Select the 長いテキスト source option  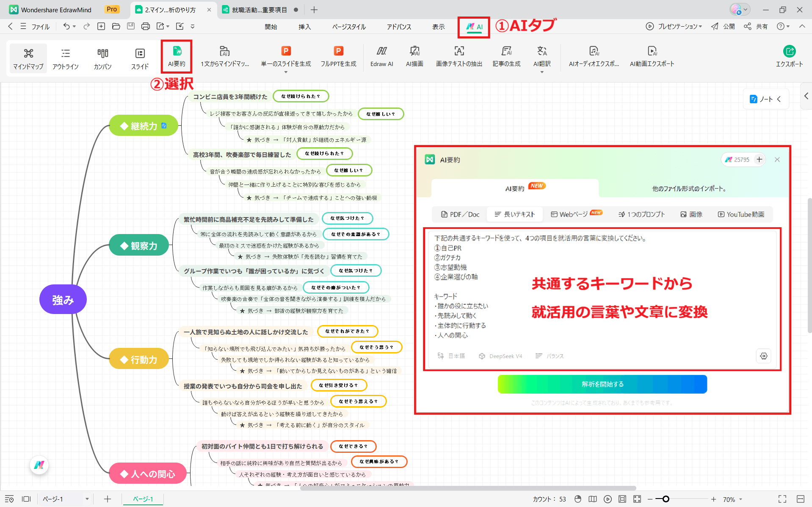[515, 215]
